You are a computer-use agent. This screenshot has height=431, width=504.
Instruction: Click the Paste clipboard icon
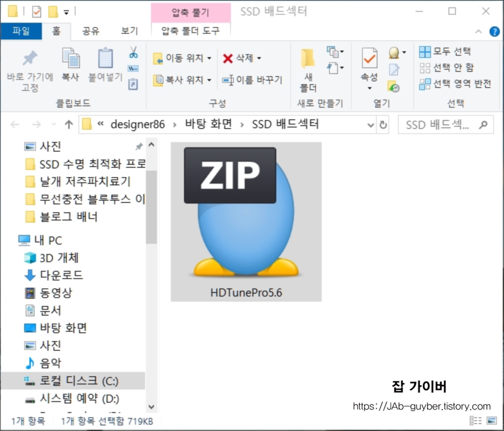point(106,58)
